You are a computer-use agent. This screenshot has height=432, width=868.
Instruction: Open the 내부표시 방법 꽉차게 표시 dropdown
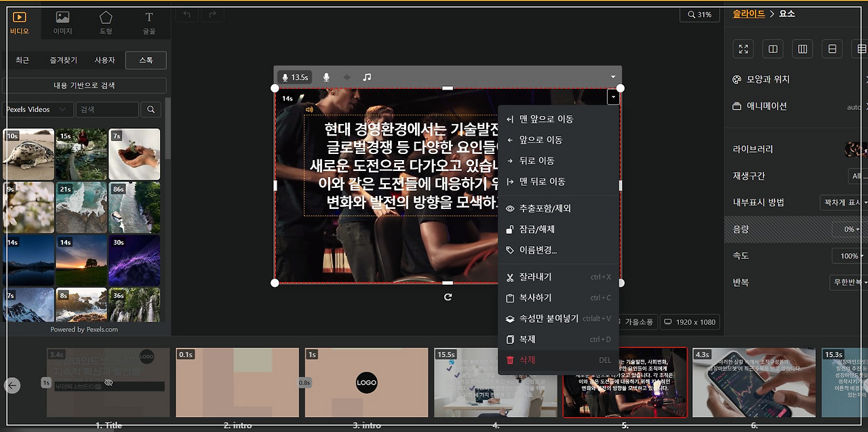844,203
